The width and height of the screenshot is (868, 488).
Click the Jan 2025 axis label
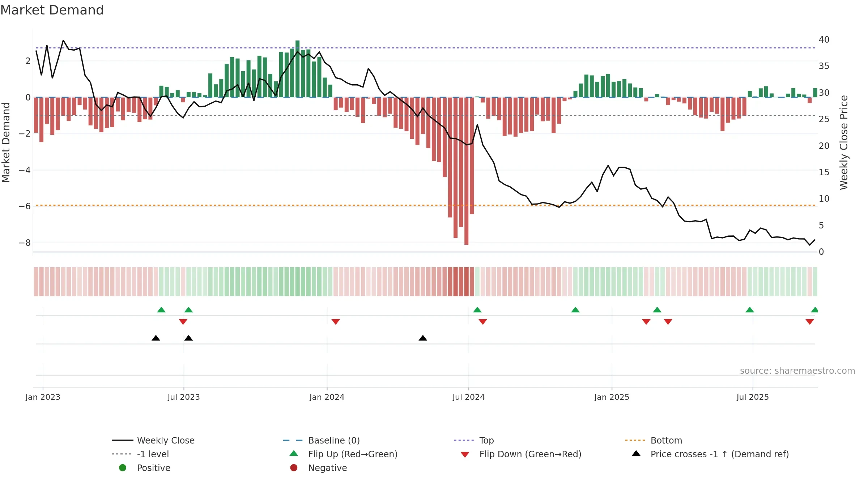[x=612, y=397]
